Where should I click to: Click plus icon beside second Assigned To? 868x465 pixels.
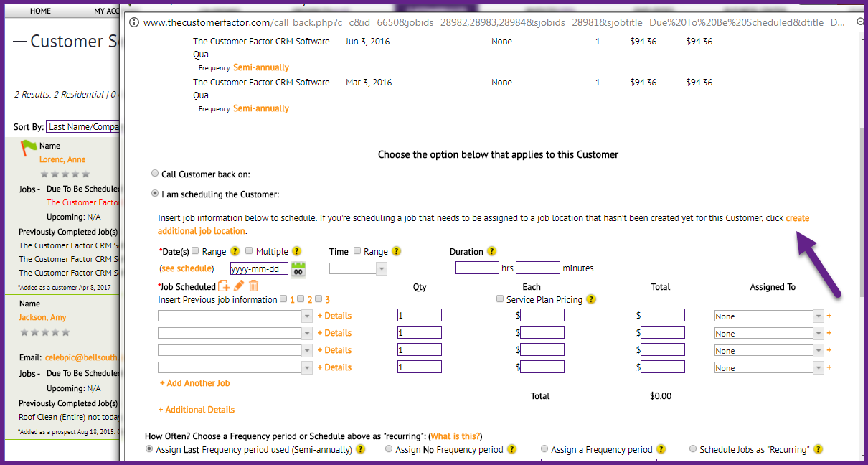(829, 333)
